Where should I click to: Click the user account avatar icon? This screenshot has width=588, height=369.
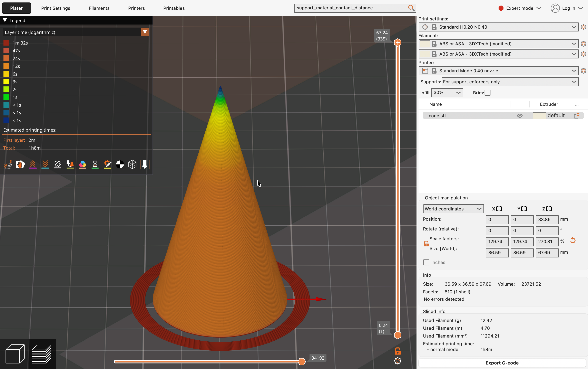(555, 8)
